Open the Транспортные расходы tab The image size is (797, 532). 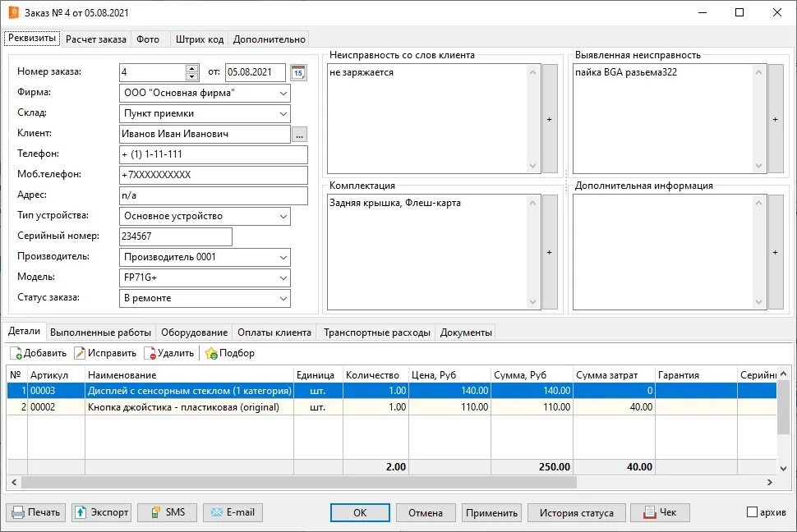[376, 332]
